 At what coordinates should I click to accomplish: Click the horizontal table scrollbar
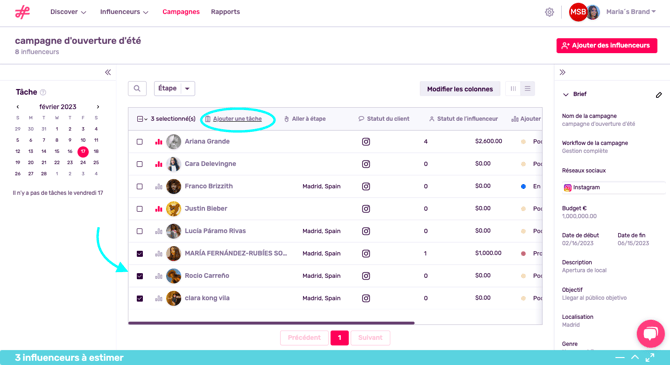click(271, 323)
